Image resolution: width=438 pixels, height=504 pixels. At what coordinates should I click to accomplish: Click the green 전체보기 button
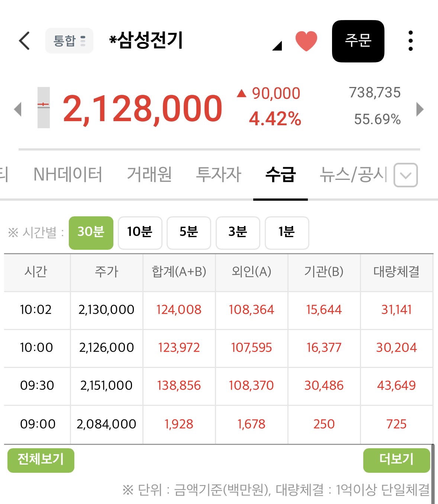41,460
